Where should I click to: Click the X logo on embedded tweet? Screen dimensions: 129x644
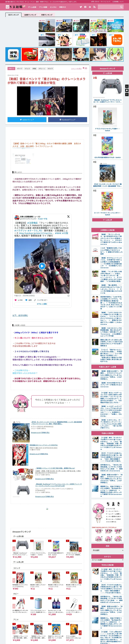pos(68,216)
